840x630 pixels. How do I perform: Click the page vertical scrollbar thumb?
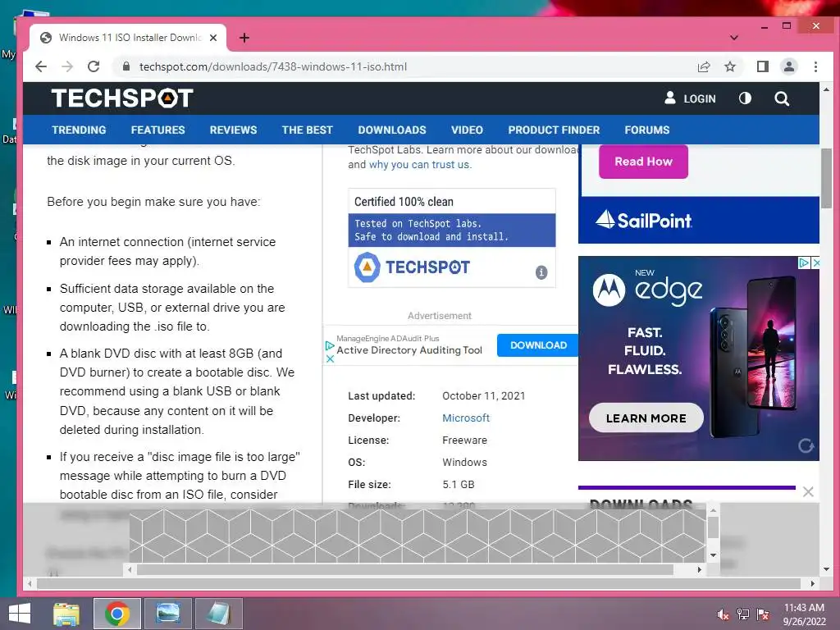pos(826,178)
